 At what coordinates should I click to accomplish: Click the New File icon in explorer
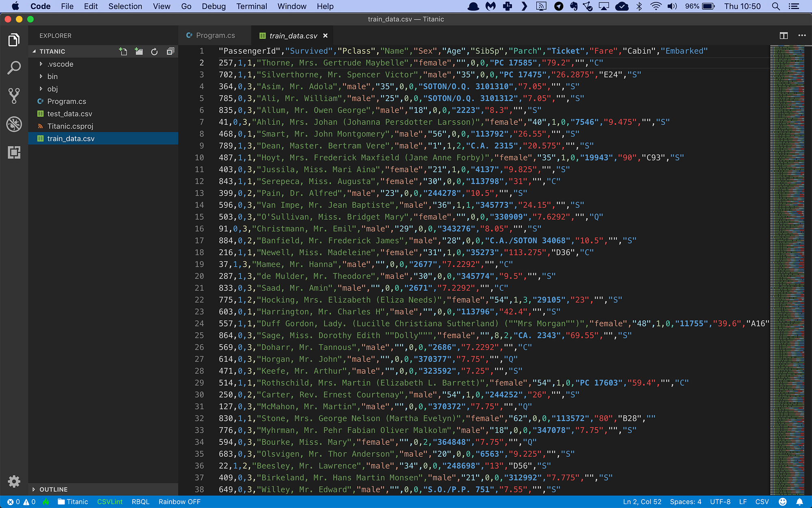pos(123,52)
